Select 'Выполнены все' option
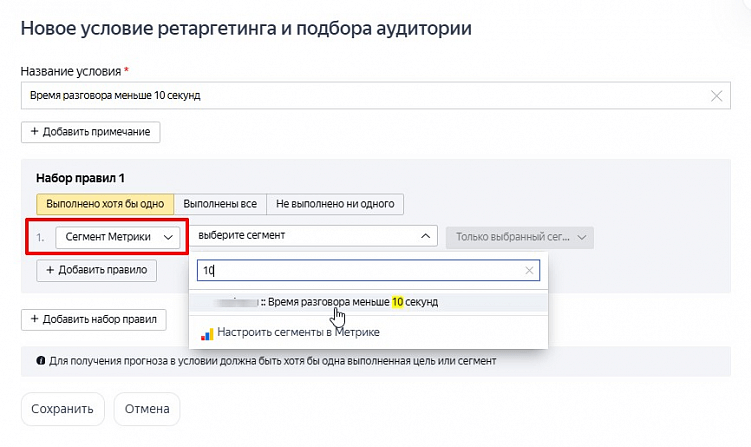This screenshot has height=447, width=751. coord(220,204)
